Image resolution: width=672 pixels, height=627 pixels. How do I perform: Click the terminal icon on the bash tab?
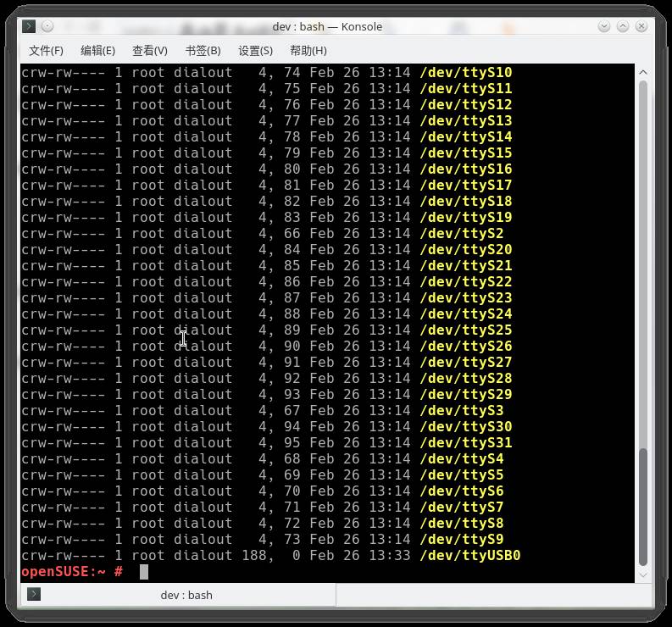coord(34,595)
